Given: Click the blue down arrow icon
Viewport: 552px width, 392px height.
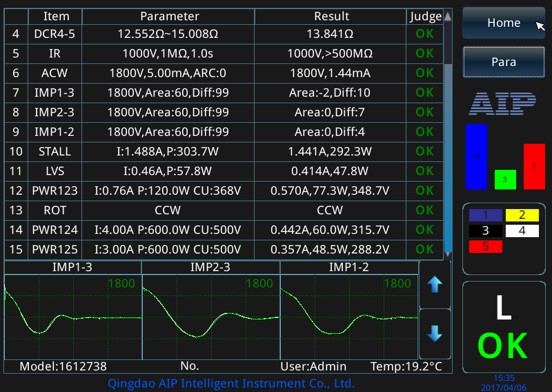Looking at the screenshot, I should coord(435,333).
